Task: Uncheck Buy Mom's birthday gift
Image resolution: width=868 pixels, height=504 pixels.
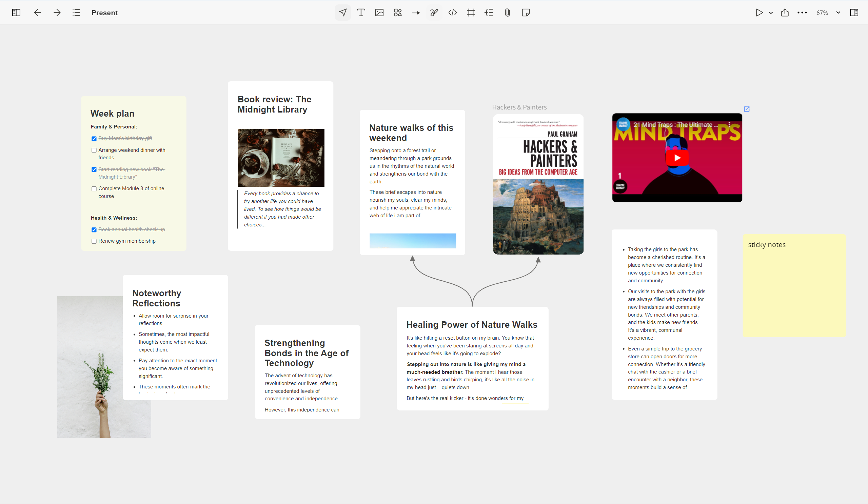Action: click(94, 139)
